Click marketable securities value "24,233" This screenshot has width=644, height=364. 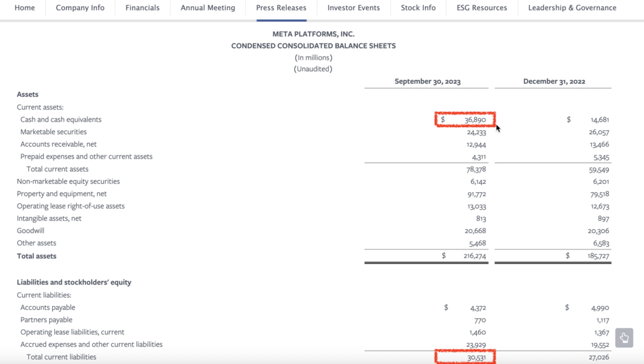(x=477, y=132)
